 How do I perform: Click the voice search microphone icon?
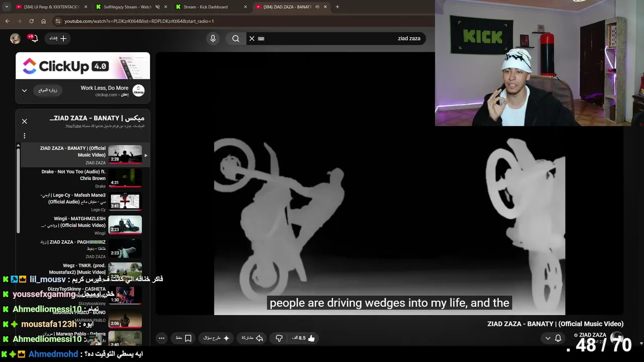click(213, 38)
